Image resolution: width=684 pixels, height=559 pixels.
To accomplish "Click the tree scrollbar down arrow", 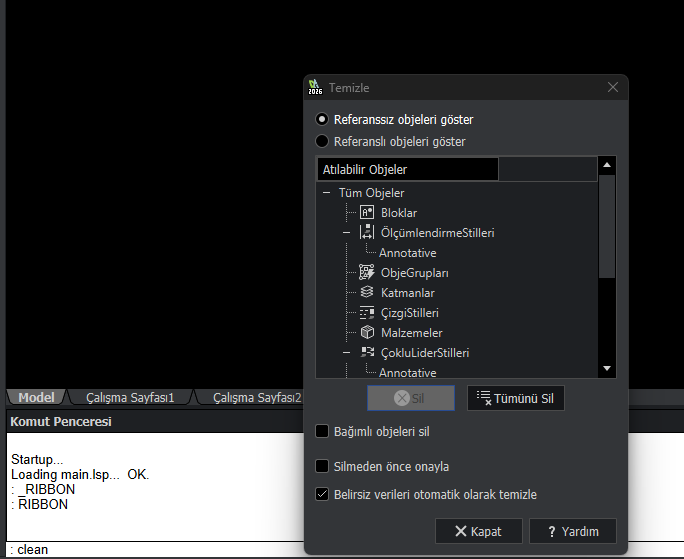I will (x=606, y=368).
